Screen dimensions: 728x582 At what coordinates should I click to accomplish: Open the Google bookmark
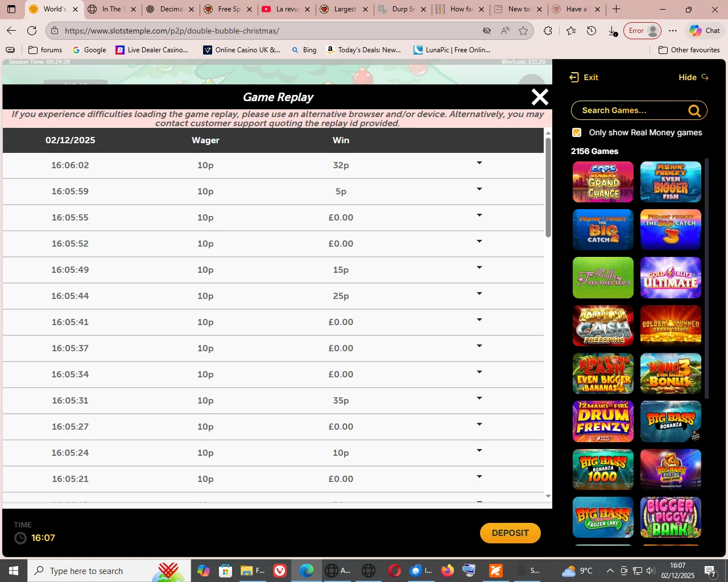pos(89,50)
